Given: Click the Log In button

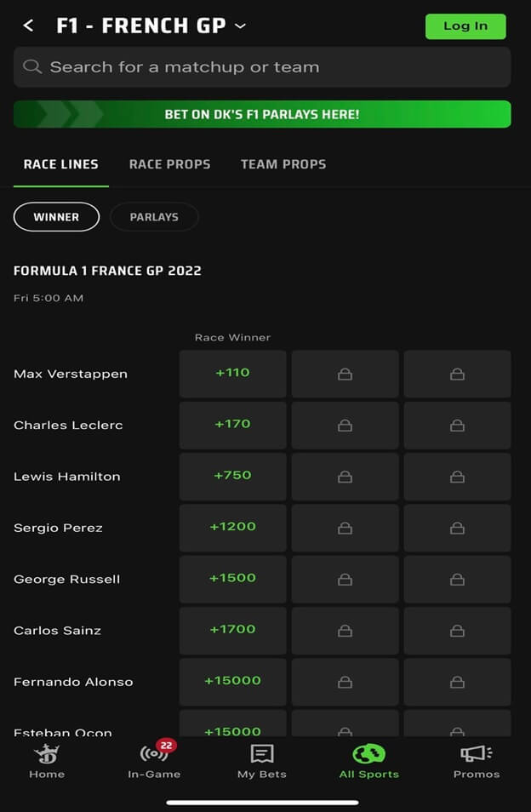Looking at the screenshot, I should click(x=465, y=26).
